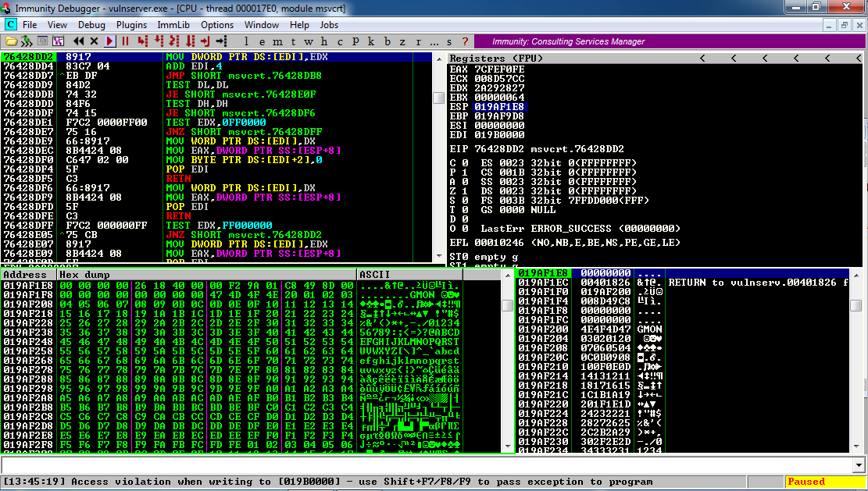Open Breakpoints window with 'b' button
The height and width of the screenshot is (491, 868).
[387, 41]
